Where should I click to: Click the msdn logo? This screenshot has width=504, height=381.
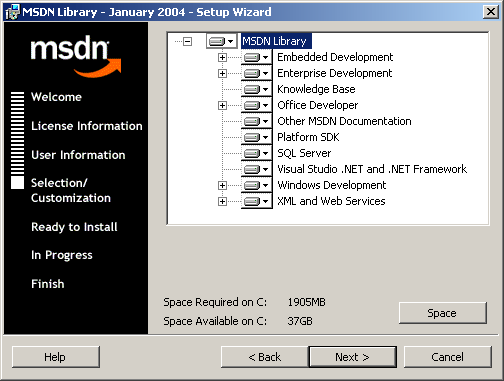pos(76,56)
